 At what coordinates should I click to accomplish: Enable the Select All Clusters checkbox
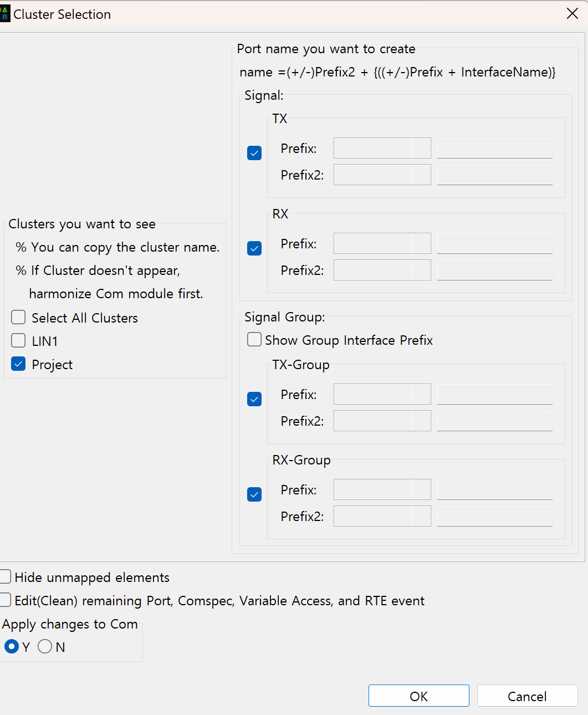pos(18,317)
